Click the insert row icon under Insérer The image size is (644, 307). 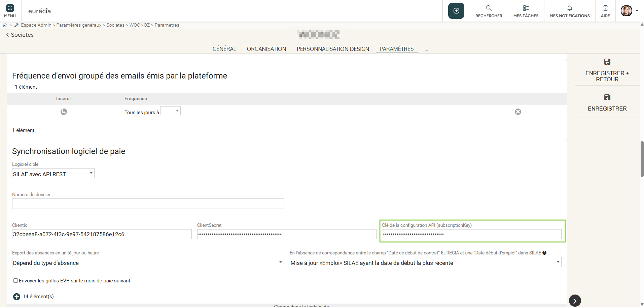64,112
